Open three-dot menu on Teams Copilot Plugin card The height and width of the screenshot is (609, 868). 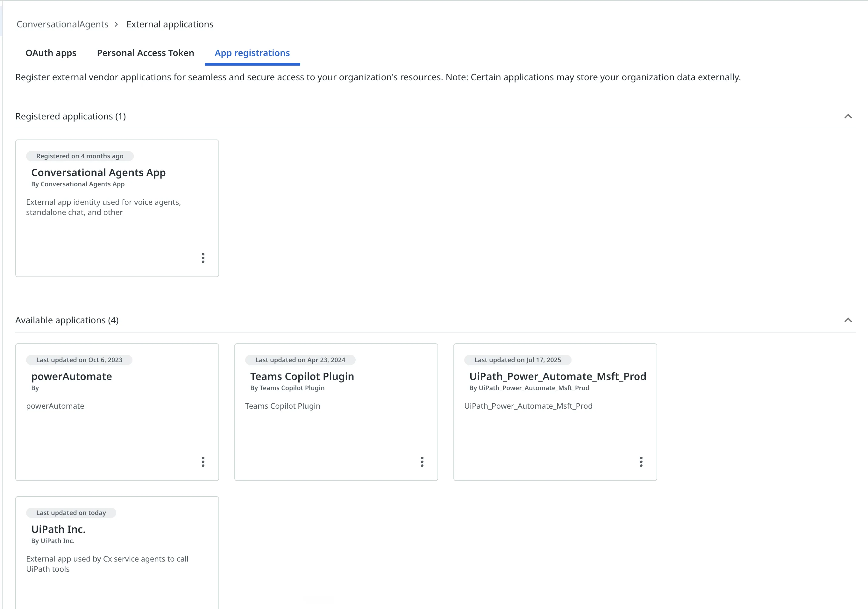[422, 462]
